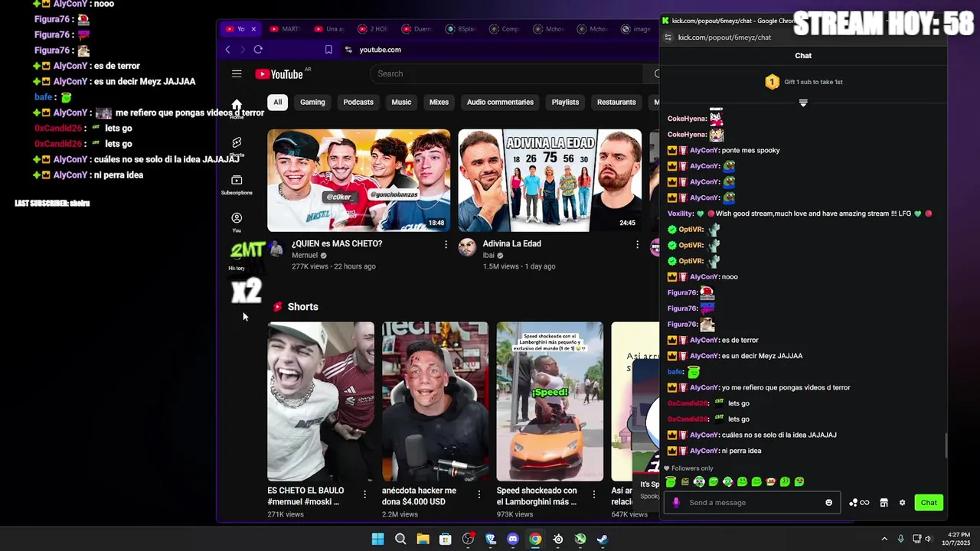Viewport: 980px width, 551px height.
Task: Open the Kick chat popout site info icon
Action: (x=668, y=37)
